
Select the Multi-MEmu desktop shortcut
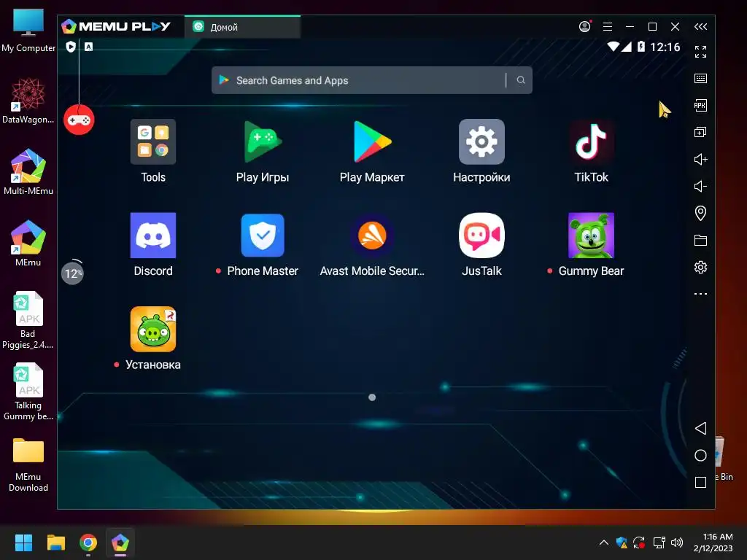28,172
